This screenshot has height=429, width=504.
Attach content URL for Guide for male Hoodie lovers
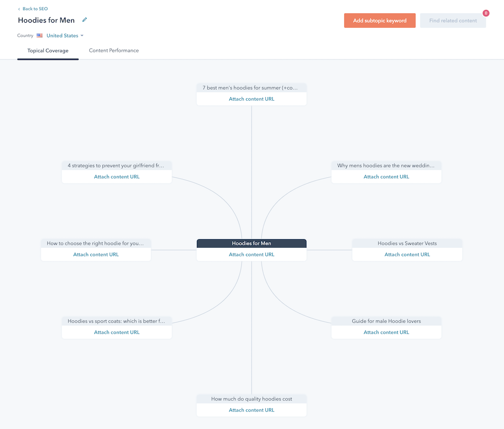click(x=386, y=332)
